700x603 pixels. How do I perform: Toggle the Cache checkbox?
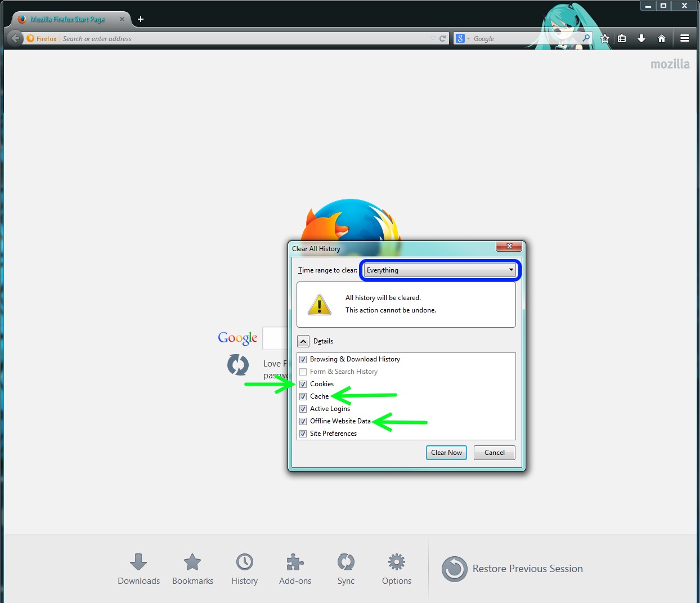[303, 396]
